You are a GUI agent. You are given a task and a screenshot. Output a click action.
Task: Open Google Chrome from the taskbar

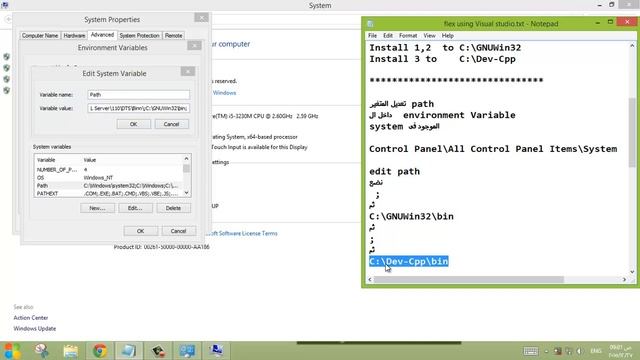100,351
